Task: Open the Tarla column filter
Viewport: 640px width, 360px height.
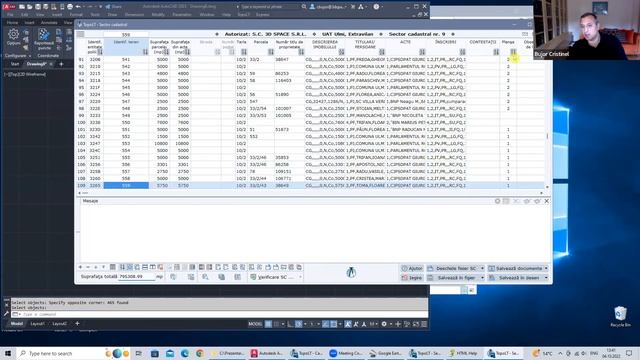Action: pos(244,52)
